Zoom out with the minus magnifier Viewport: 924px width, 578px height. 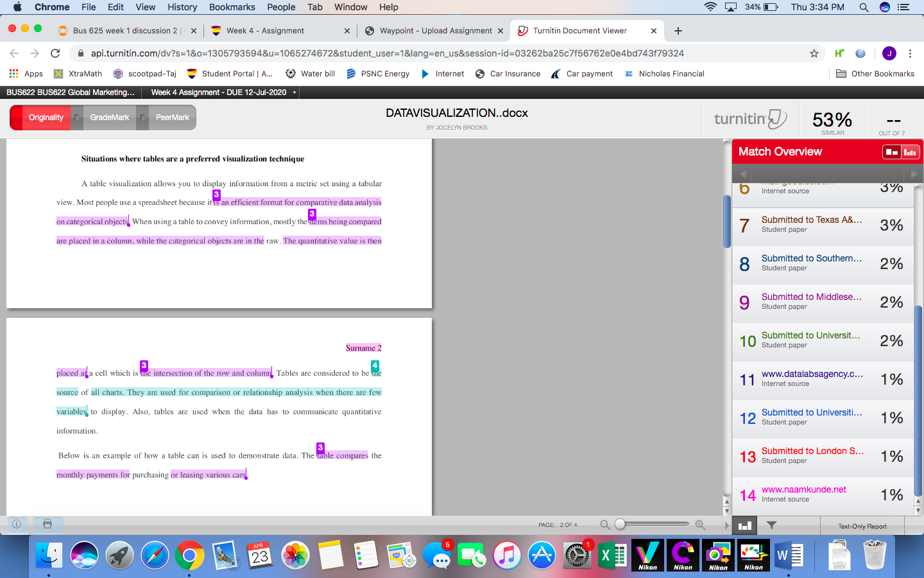604,525
